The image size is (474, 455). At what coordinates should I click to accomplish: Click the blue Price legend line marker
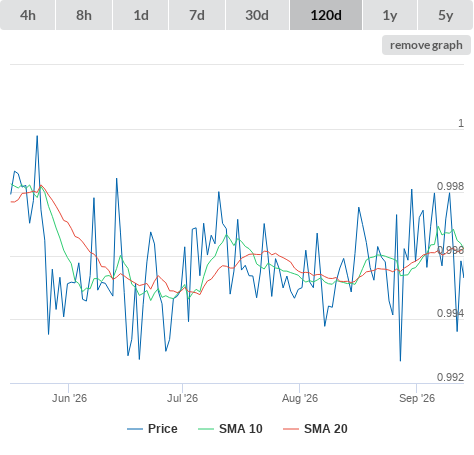(135, 429)
